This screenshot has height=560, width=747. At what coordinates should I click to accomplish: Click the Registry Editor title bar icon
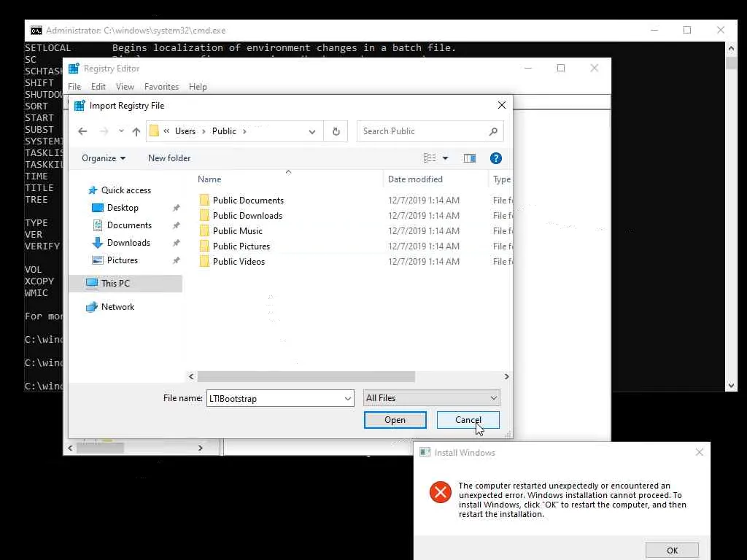click(x=74, y=69)
